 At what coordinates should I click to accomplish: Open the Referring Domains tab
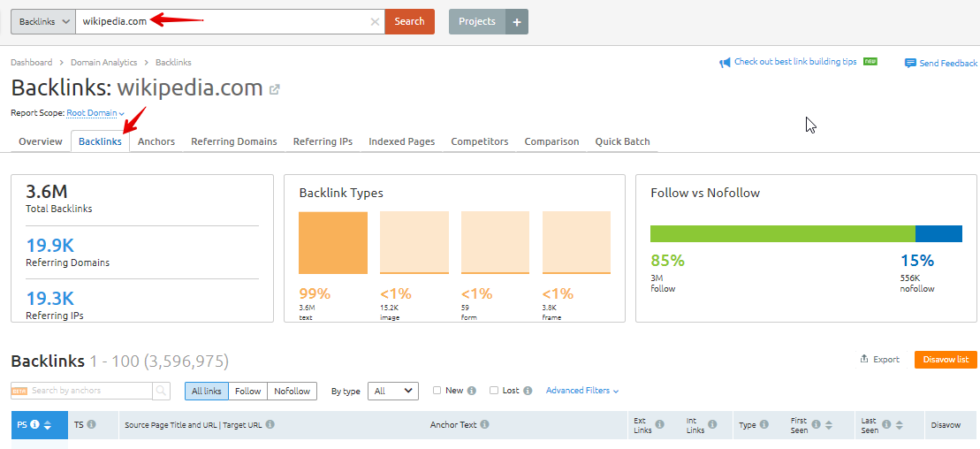coord(234,141)
